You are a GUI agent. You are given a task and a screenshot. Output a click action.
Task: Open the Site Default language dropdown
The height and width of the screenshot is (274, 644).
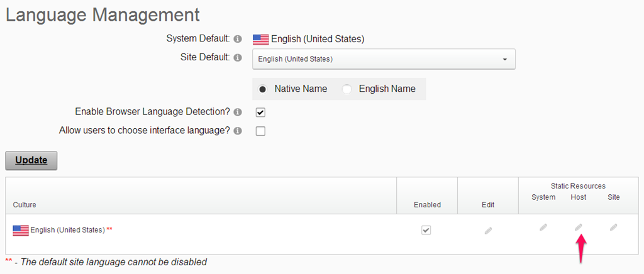(384, 59)
